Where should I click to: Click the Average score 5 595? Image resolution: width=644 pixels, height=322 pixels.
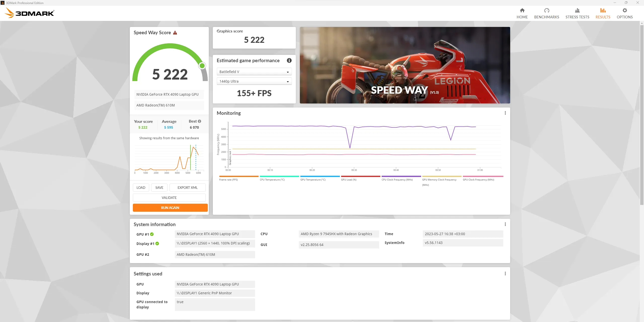tap(169, 127)
